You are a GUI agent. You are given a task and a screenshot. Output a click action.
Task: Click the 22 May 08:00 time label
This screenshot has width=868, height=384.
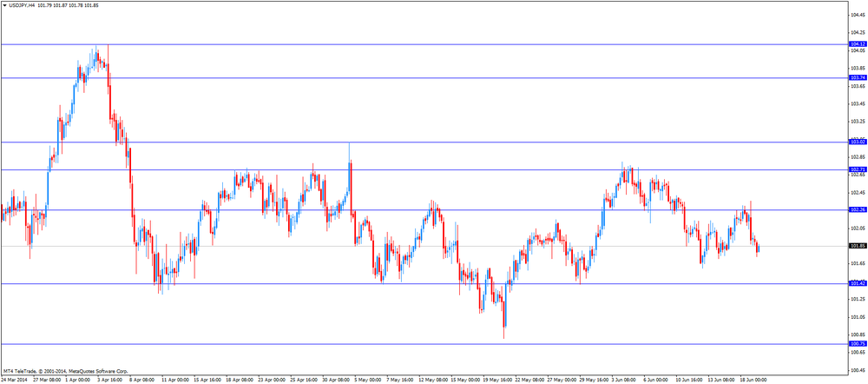(x=529, y=381)
